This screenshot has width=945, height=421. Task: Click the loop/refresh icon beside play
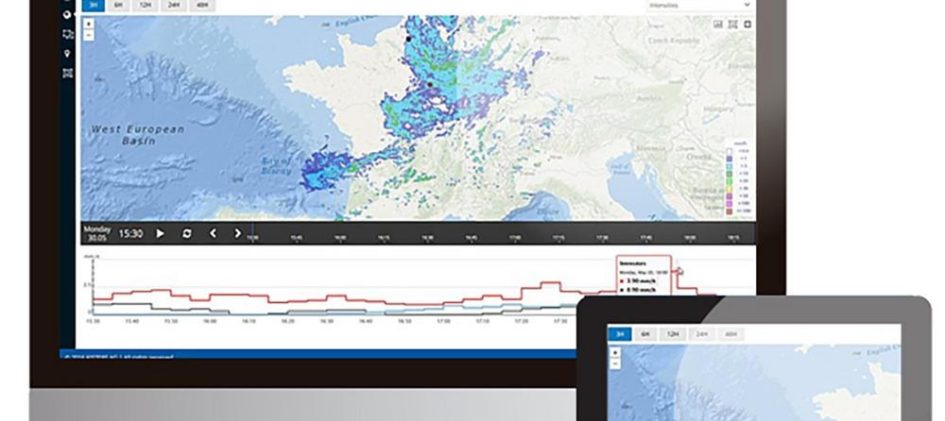[186, 233]
